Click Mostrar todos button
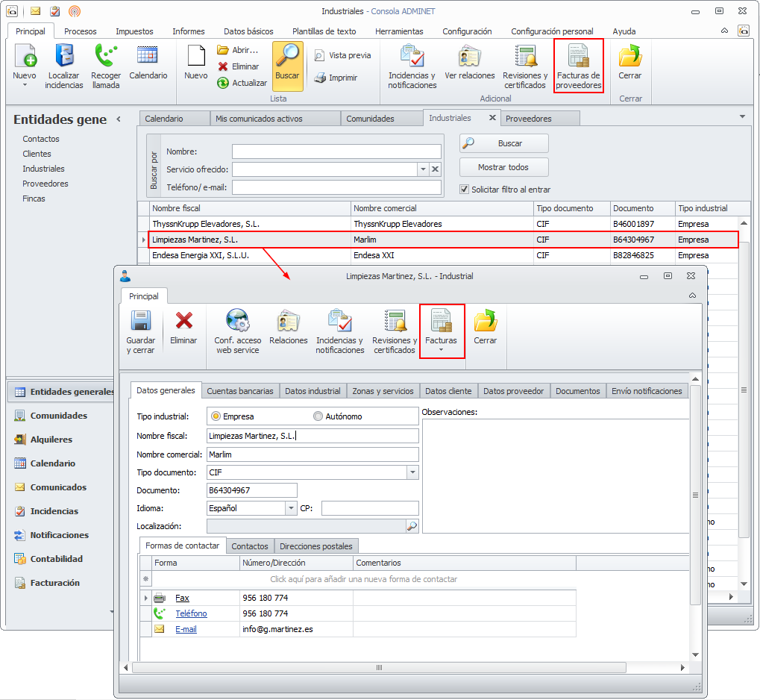This screenshot has height=700, width=760. click(504, 167)
